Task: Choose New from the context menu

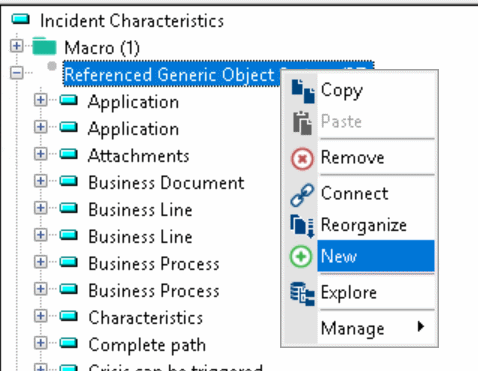Action: click(x=376, y=256)
